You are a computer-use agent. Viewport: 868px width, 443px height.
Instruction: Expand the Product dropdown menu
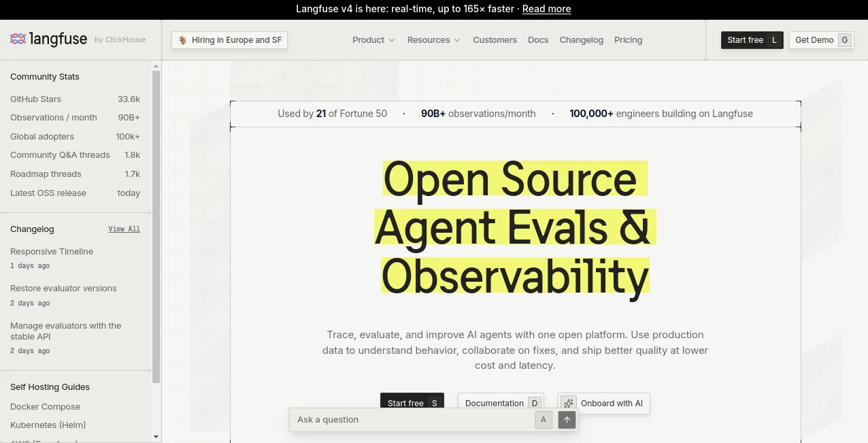pyautogui.click(x=373, y=40)
